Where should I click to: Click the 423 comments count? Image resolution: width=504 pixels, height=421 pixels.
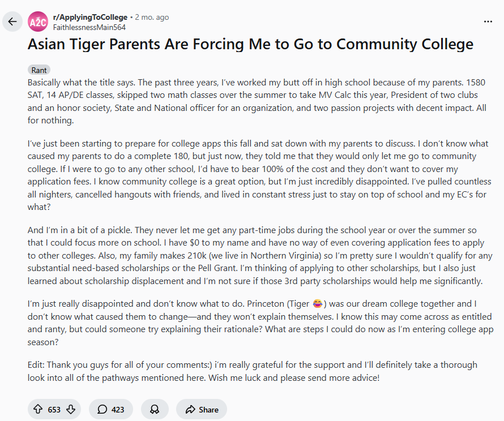118,410
